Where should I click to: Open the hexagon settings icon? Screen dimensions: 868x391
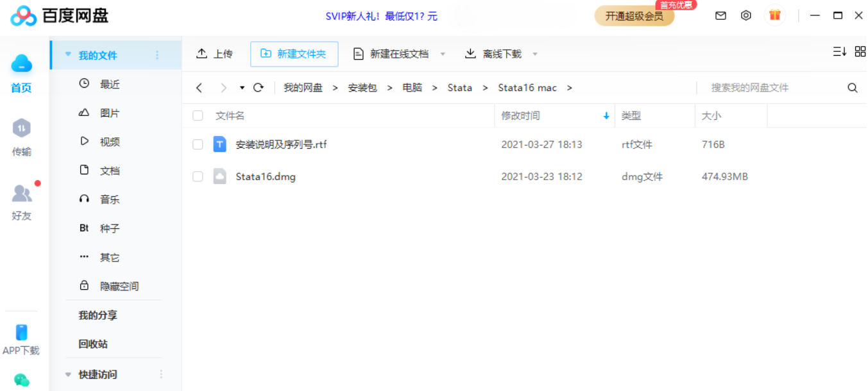745,15
